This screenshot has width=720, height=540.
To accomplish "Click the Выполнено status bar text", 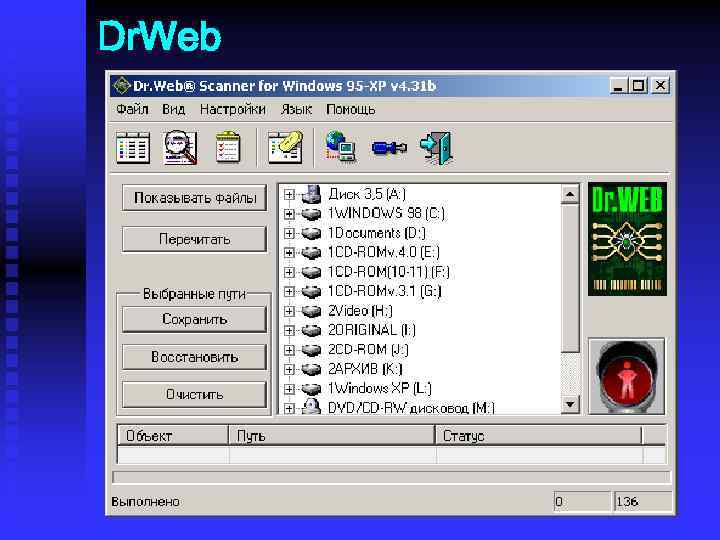I will [146, 501].
